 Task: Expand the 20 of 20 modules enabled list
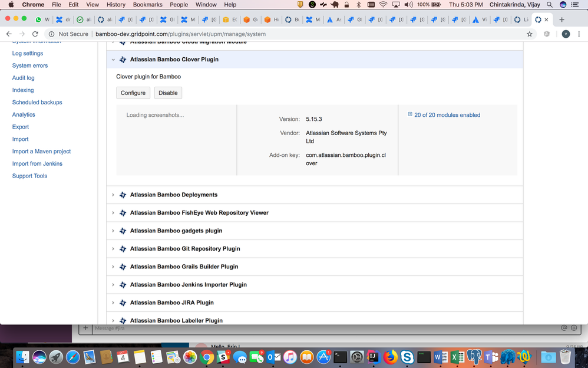click(x=444, y=115)
